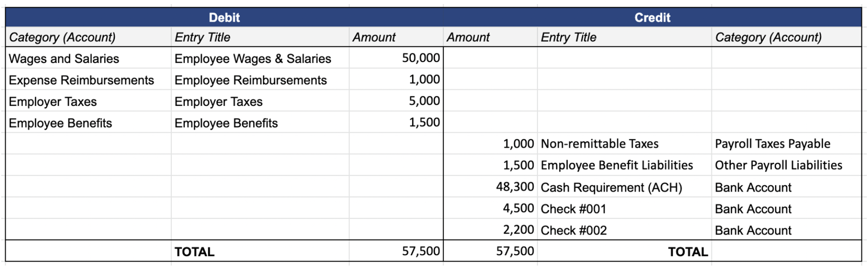
Task: Select the Credit header cell
Action: (652, 17)
